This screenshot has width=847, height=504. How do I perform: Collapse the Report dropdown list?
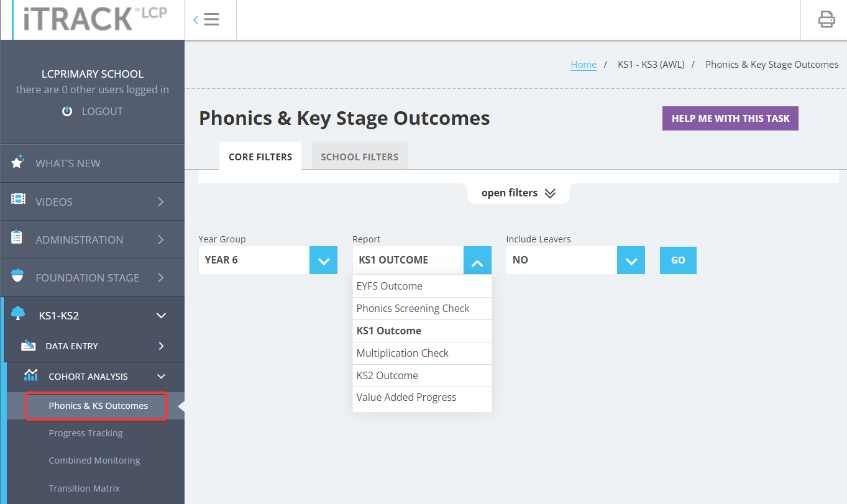(477, 260)
